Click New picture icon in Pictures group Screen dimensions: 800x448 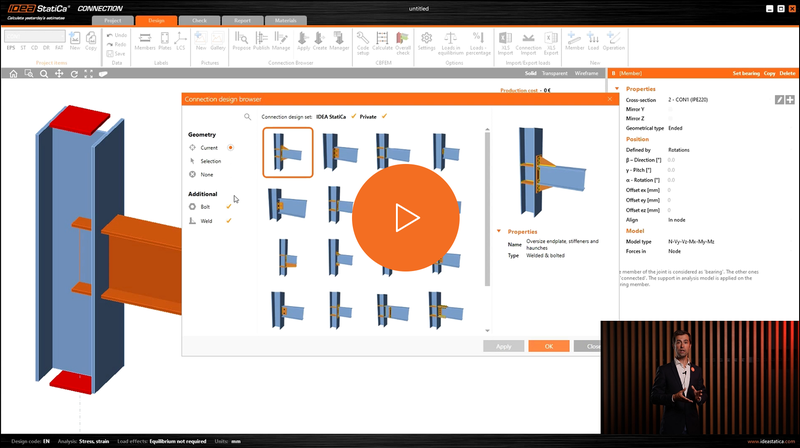tap(201, 41)
